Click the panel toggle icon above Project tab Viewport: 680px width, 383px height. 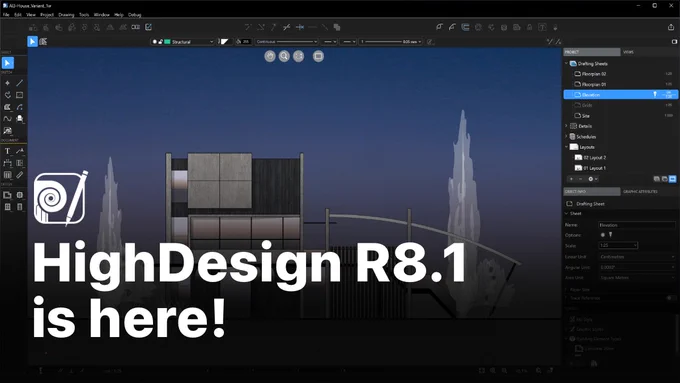pyautogui.click(x=674, y=42)
